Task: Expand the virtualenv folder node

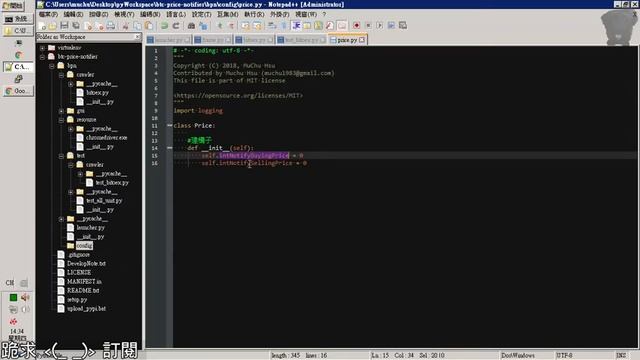Action: point(42,48)
